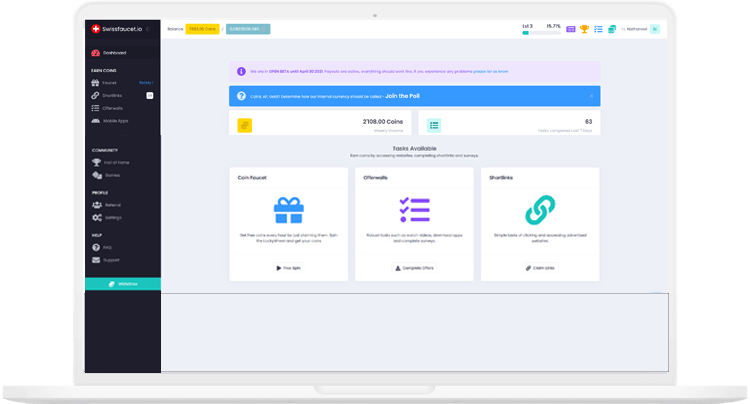Viewport: 750px width, 404px height.
Task: Click the teal Withdraw button in sidebar
Action: pos(122,284)
